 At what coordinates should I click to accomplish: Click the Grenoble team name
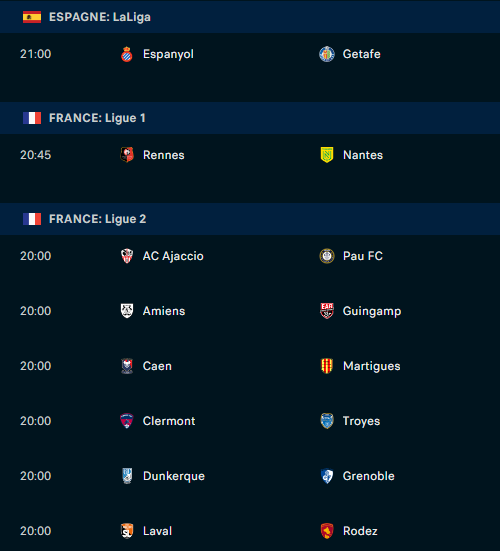tap(369, 476)
